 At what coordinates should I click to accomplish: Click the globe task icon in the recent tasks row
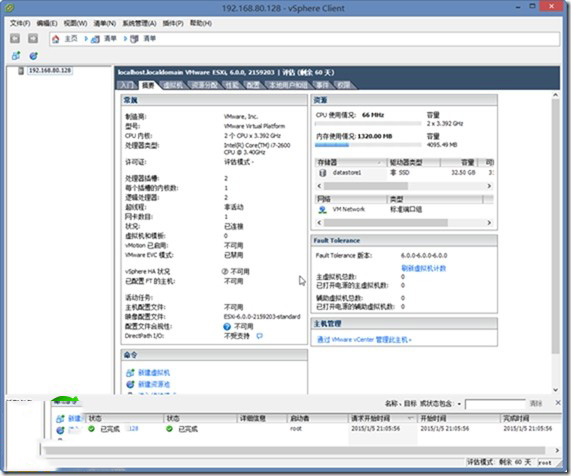pos(60,430)
